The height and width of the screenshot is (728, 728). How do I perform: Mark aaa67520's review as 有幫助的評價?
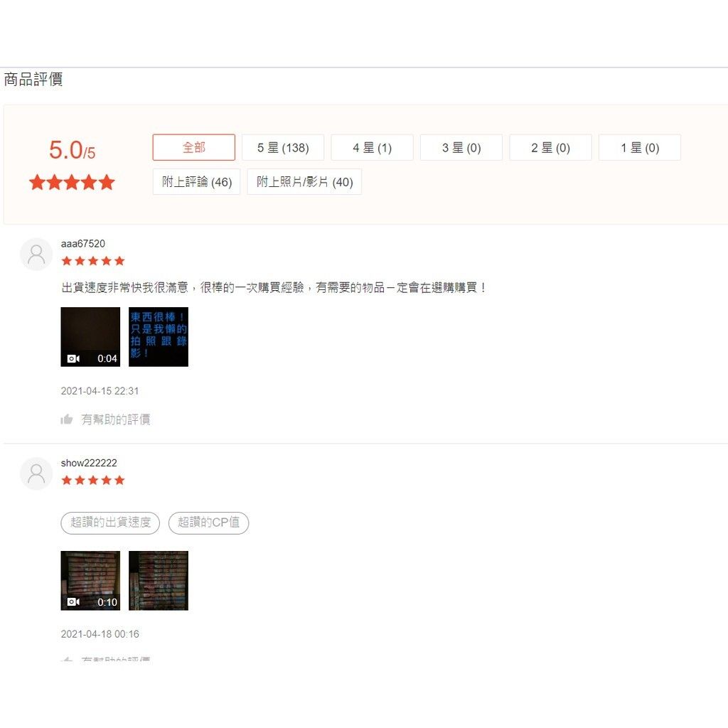click(x=116, y=419)
